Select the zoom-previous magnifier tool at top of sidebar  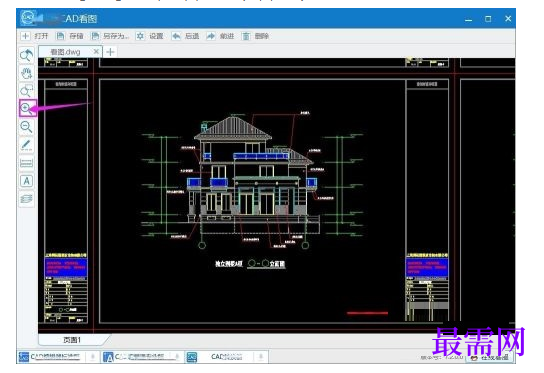coord(26,55)
